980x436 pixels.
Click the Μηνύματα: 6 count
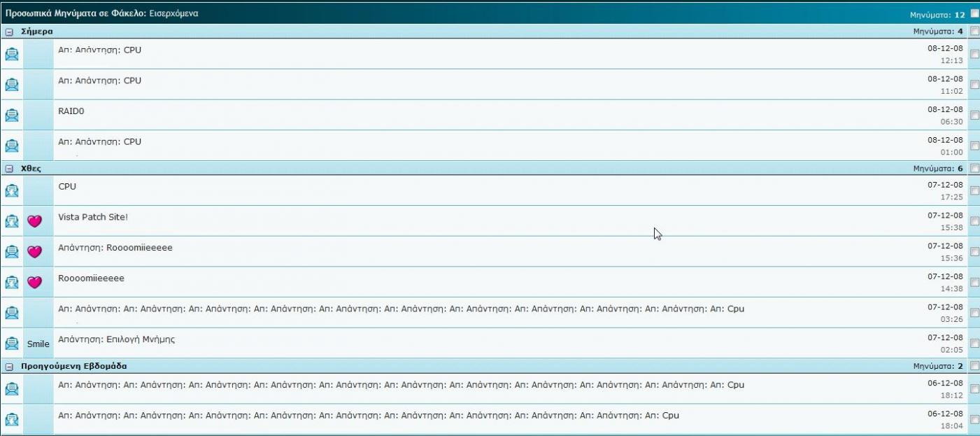coord(939,169)
